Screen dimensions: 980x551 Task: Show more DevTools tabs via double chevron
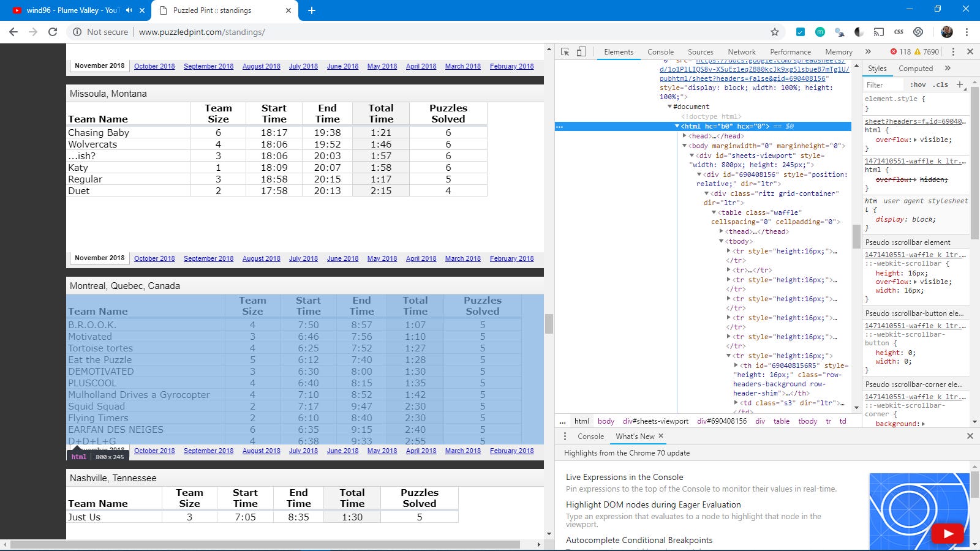pyautogui.click(x=868, y=52)
